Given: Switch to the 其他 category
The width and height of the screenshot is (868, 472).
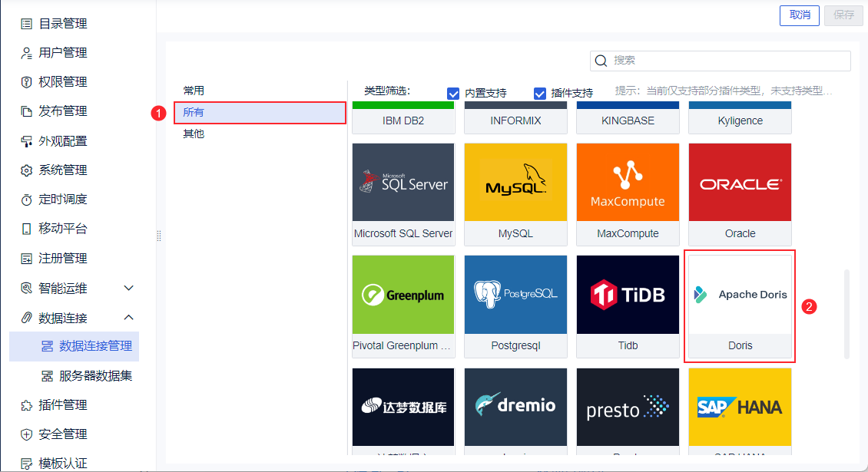Looking at the screenshot, I should (194, 134).
